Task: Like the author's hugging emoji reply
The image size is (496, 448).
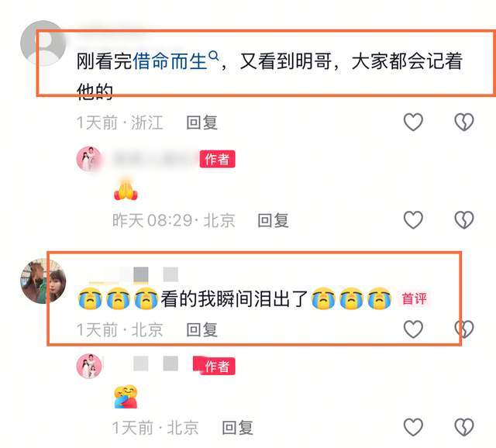Action: [x=413, y=427]
